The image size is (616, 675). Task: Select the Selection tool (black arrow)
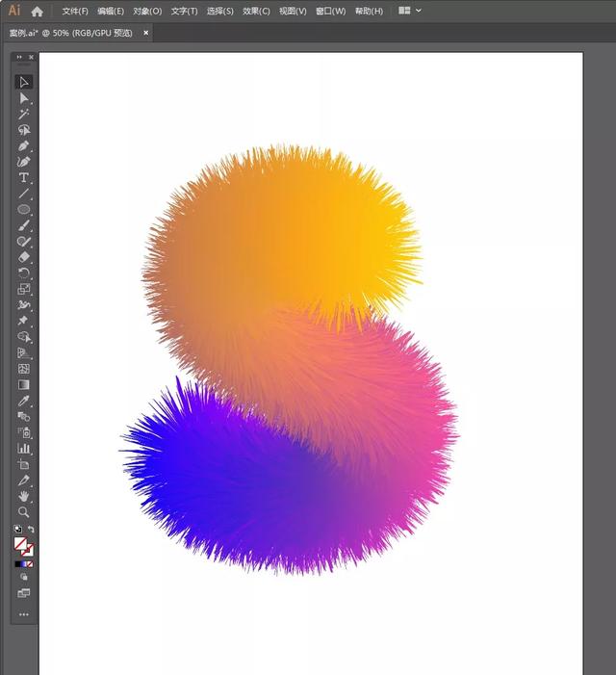[24, 82]
